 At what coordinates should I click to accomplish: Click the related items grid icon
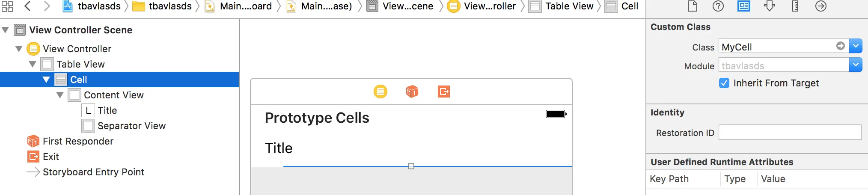pos(7,6)
